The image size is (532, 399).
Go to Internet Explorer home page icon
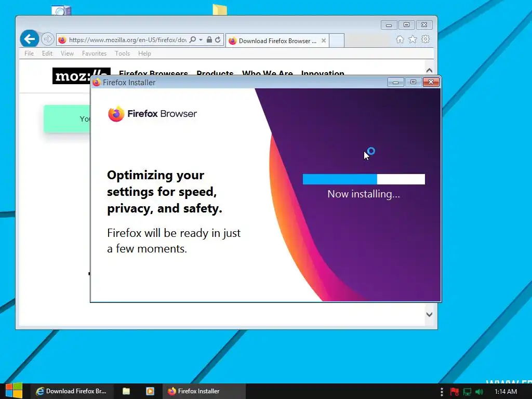coord(400,39)
